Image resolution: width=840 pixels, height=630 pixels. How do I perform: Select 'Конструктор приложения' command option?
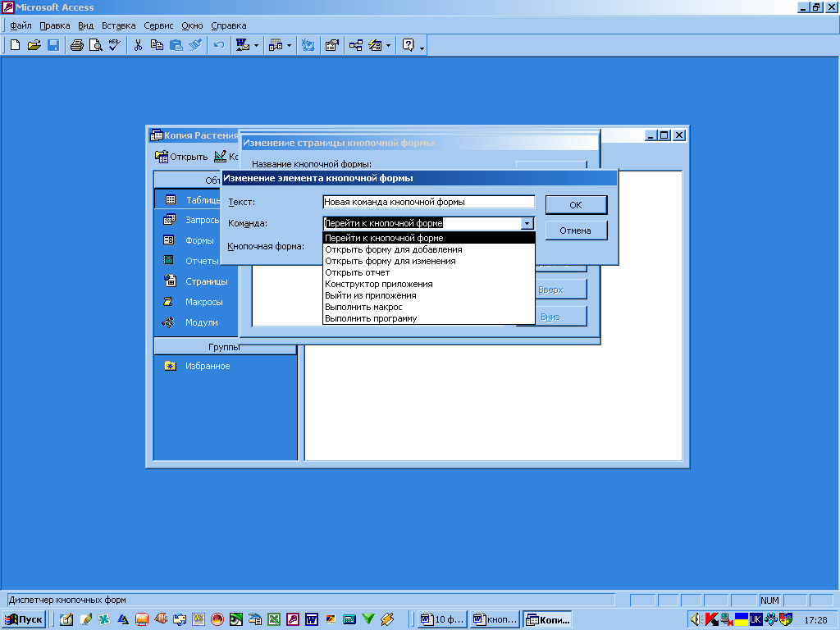coord(429,284)
